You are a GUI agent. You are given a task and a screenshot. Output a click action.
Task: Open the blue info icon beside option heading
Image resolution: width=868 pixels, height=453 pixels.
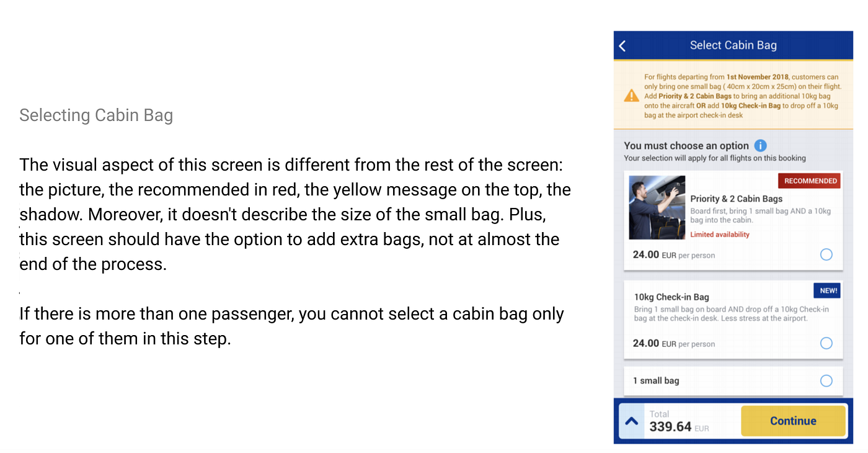[760, 146]
